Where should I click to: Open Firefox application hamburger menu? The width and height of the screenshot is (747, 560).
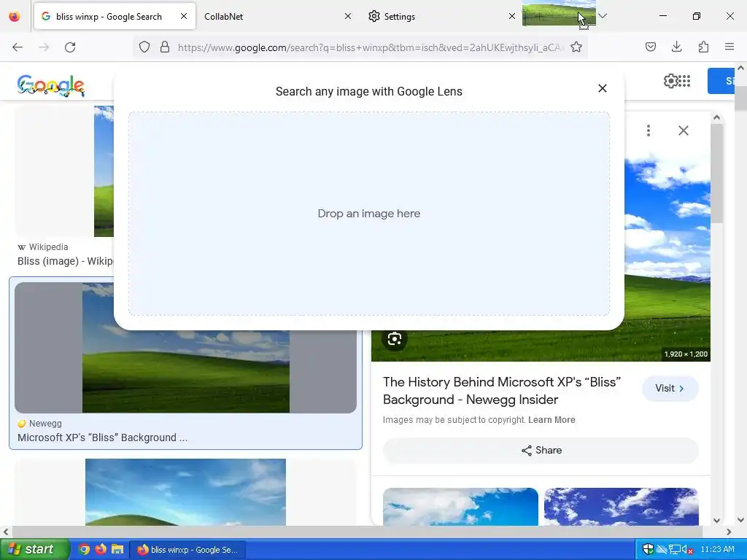(729, 47)
